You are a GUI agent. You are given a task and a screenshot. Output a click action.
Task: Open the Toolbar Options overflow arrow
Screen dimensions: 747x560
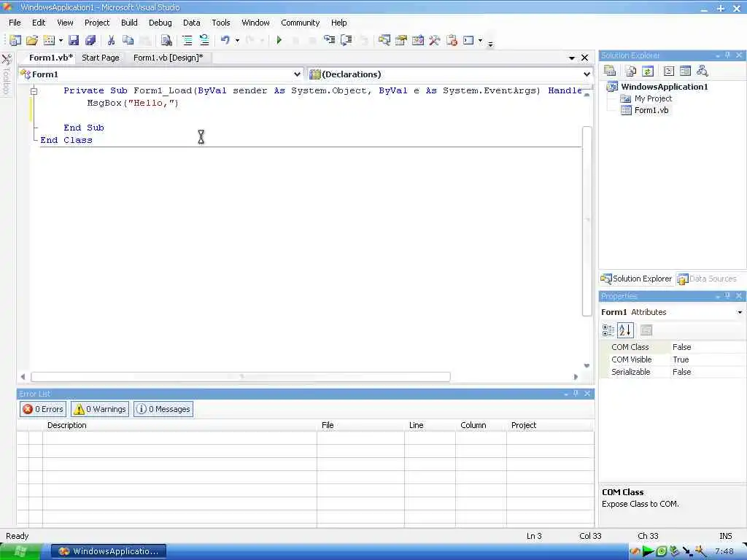[x=490, y=44]
